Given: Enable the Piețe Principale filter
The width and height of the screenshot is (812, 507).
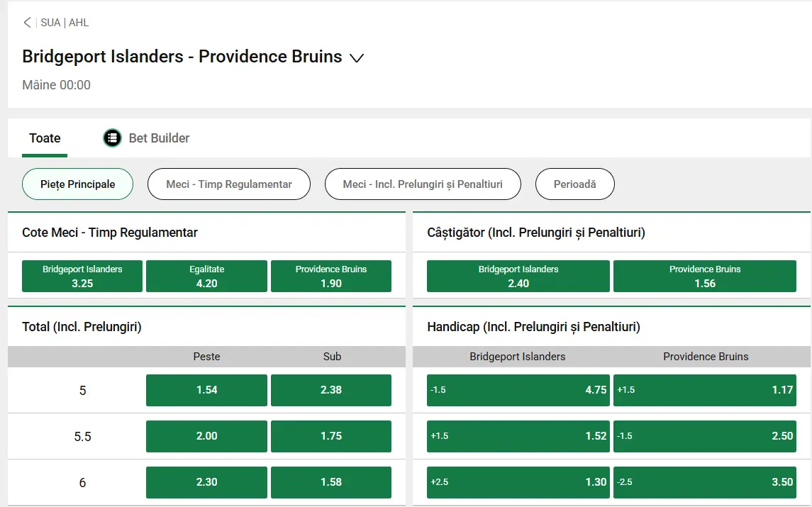Looking at the screenshot, I should click(77, 184).
